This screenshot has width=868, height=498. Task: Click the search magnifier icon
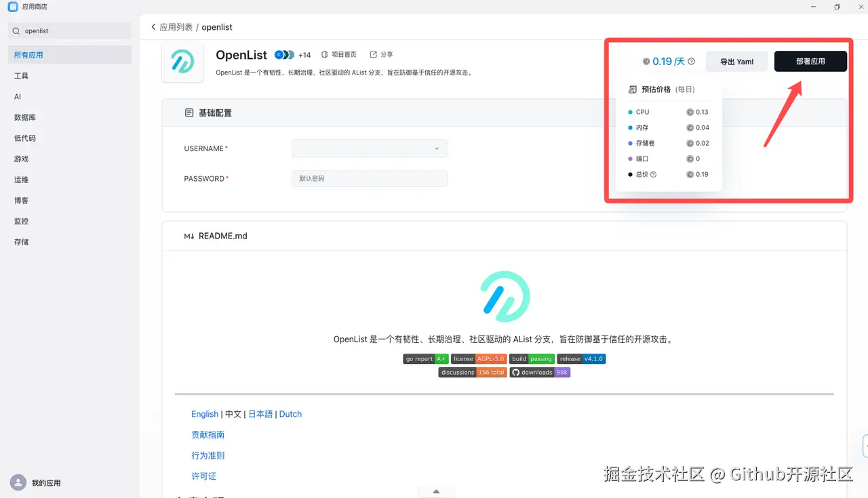click(x=17, y=31)
